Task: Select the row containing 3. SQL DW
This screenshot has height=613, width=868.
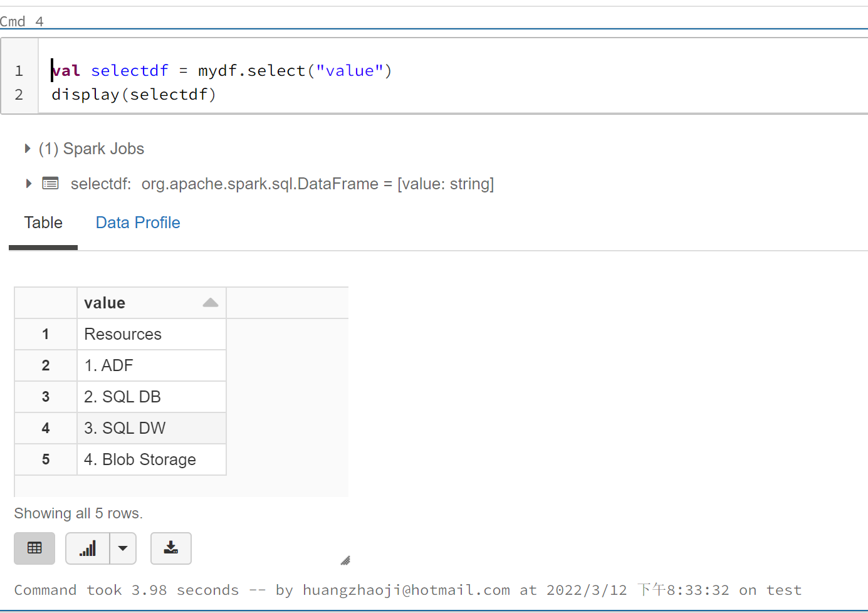Action: tap(124, 427)
